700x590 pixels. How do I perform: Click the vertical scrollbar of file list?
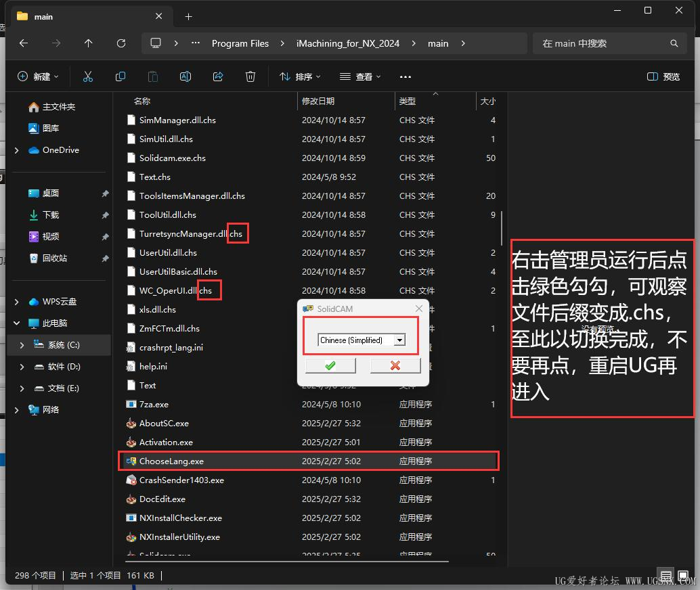pos(502,228)
